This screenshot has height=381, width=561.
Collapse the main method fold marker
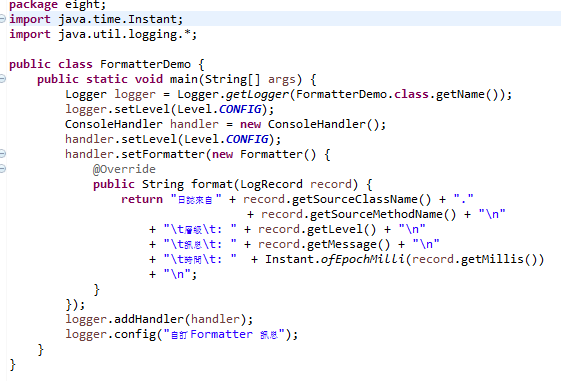pos(2,78)
